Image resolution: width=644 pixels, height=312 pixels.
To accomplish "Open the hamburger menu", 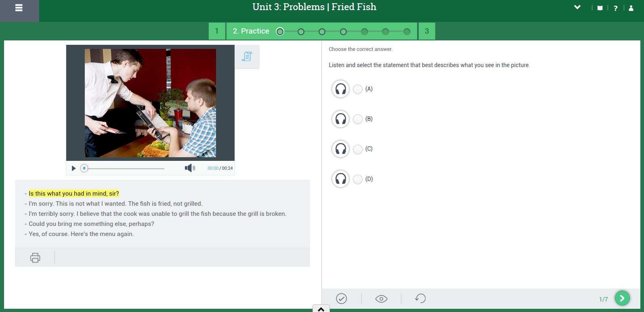I will pyautogui.click(x=19, y=8).
